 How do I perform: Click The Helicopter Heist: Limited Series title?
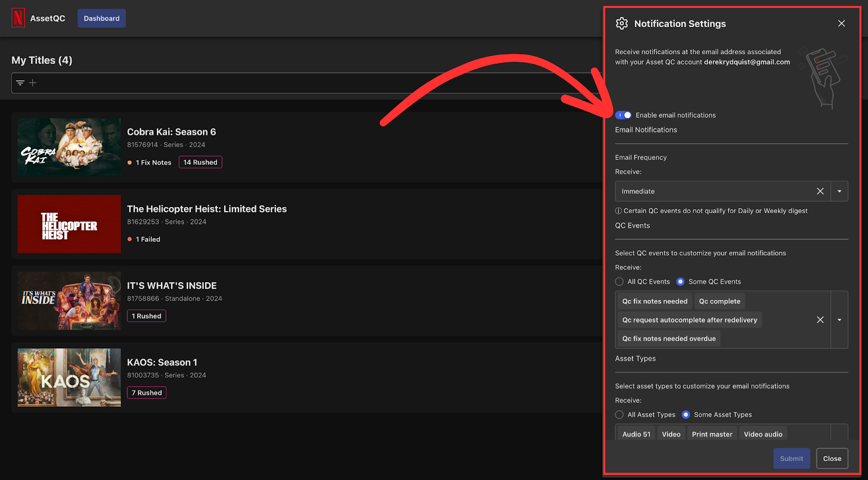207,209
